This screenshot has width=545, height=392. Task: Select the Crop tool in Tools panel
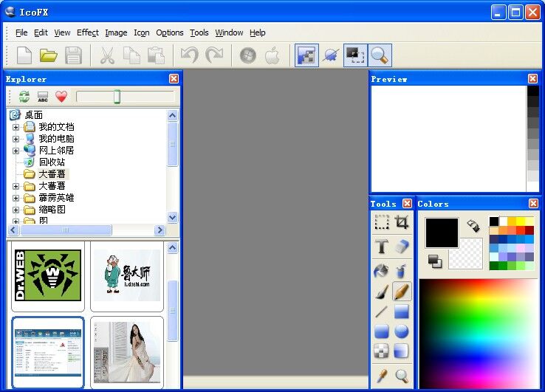pos(402,222)
